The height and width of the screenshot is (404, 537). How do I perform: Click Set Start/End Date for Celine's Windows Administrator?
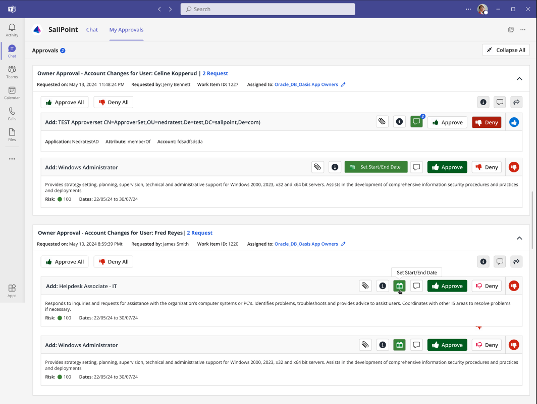coord(376,167)
